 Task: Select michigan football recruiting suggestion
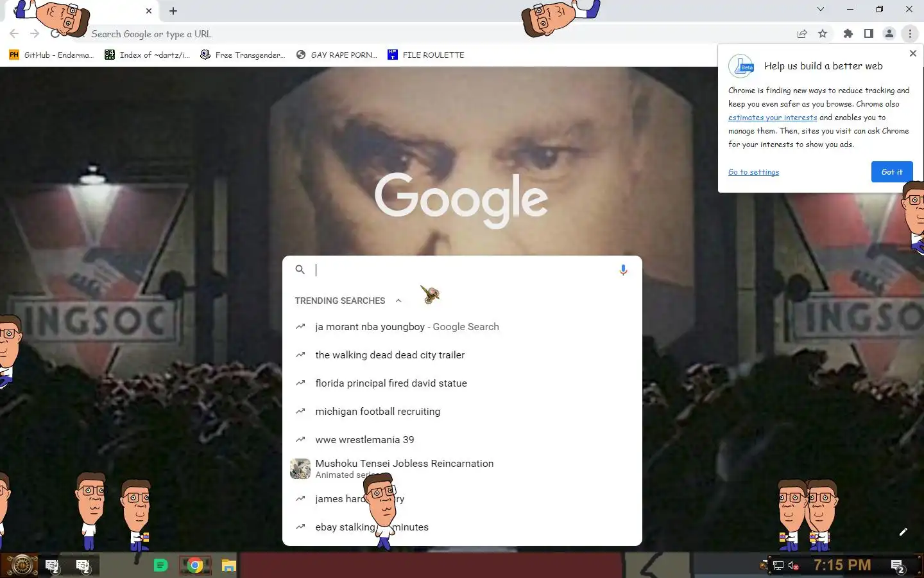tap(462, 412)
